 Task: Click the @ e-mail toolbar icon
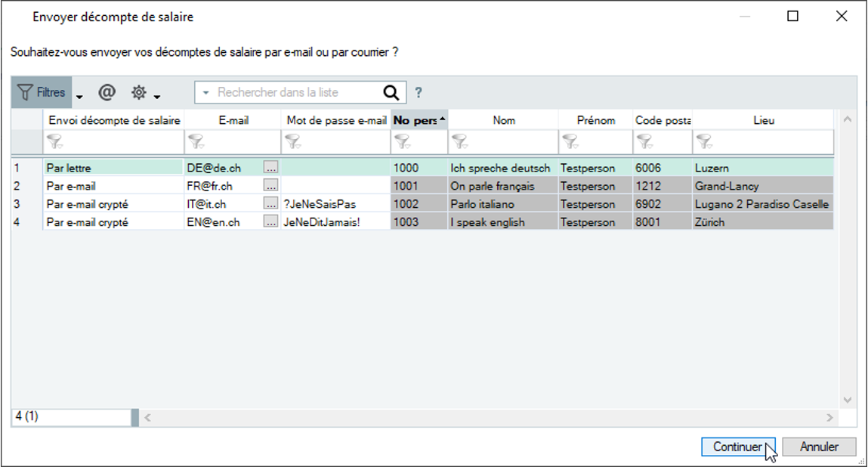point(107,92)
